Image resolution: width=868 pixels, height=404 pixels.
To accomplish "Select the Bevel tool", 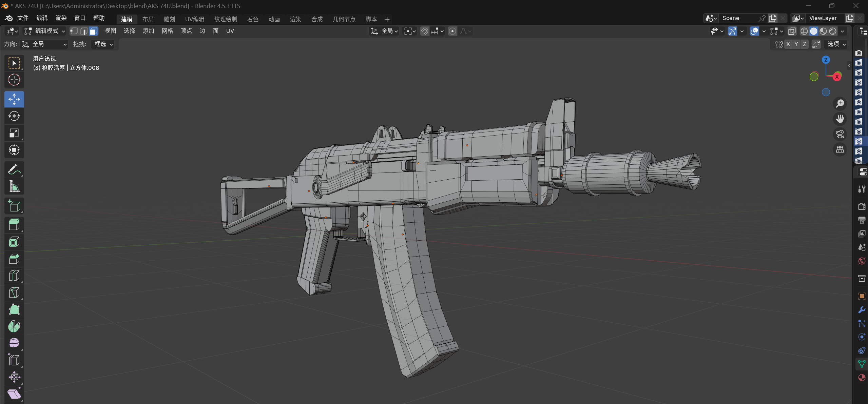I will point(14,259).
